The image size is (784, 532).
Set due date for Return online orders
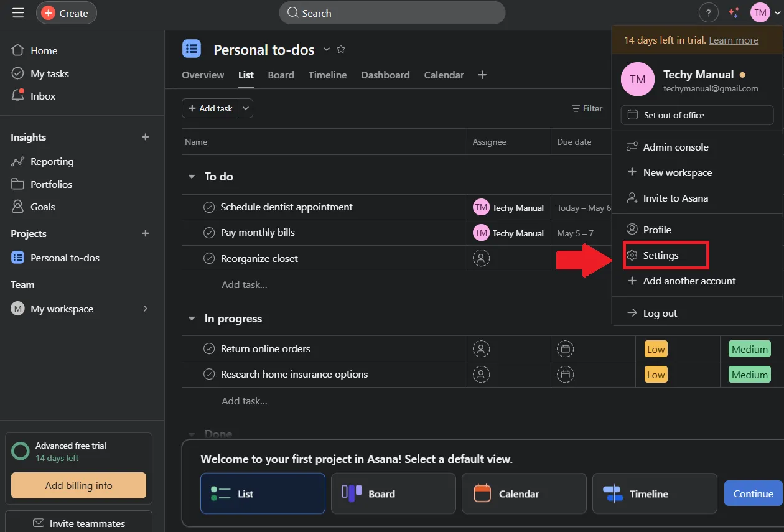(x=565, y=349)
